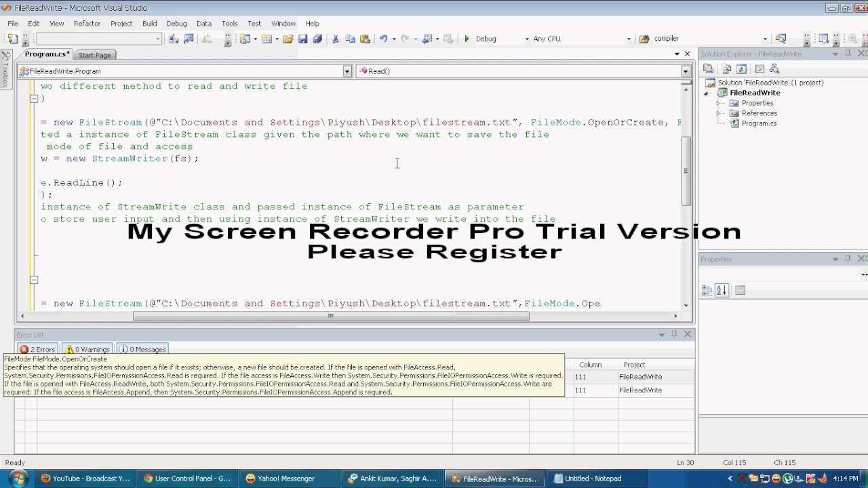Click the Save toolbar icon
Image resolution: width=868 pixels, height=488 pixels.
point(303,39)
